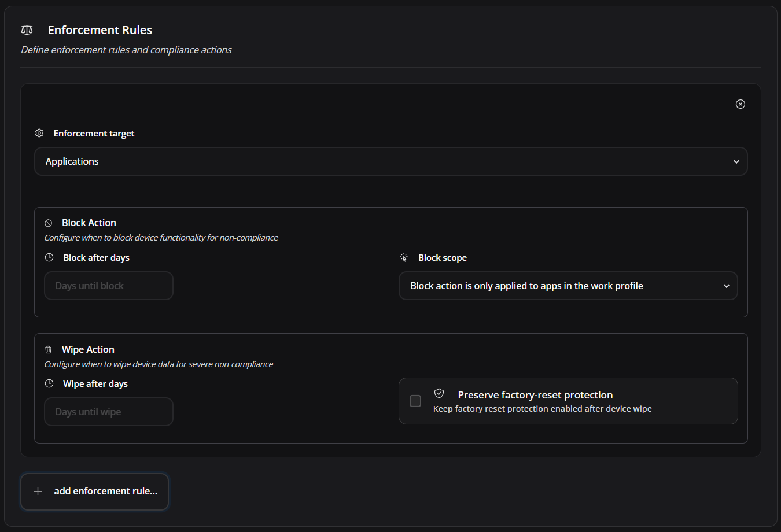Remove the rule with the circled X icon
Image resolution: width=781 pixels, height=532 pixels.
741,104
